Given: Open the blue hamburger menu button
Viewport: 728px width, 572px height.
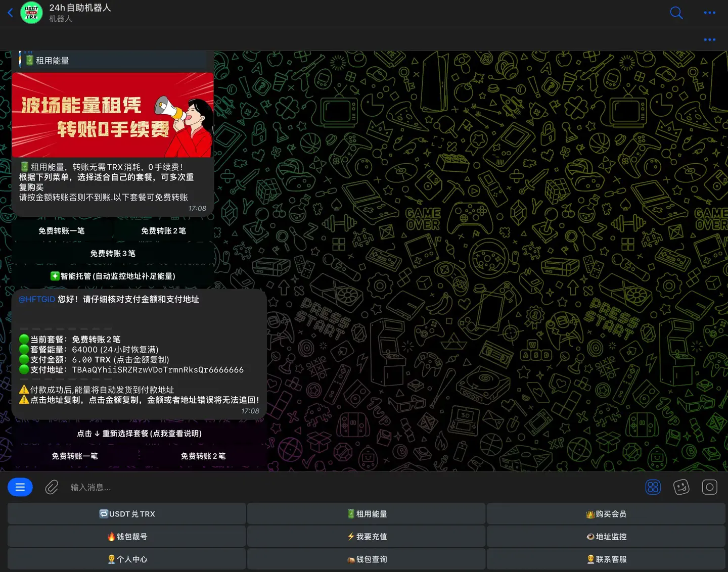Looking at the screenshot, I should (20, 487).
